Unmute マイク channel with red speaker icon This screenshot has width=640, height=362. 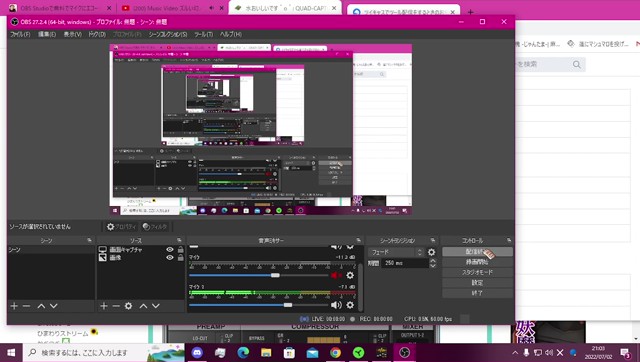click(x=336, y=275)
